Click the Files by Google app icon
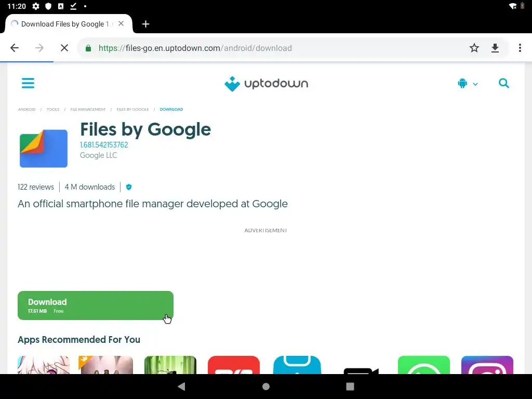This screenshot has width=532, height=399. click(44, 148)
